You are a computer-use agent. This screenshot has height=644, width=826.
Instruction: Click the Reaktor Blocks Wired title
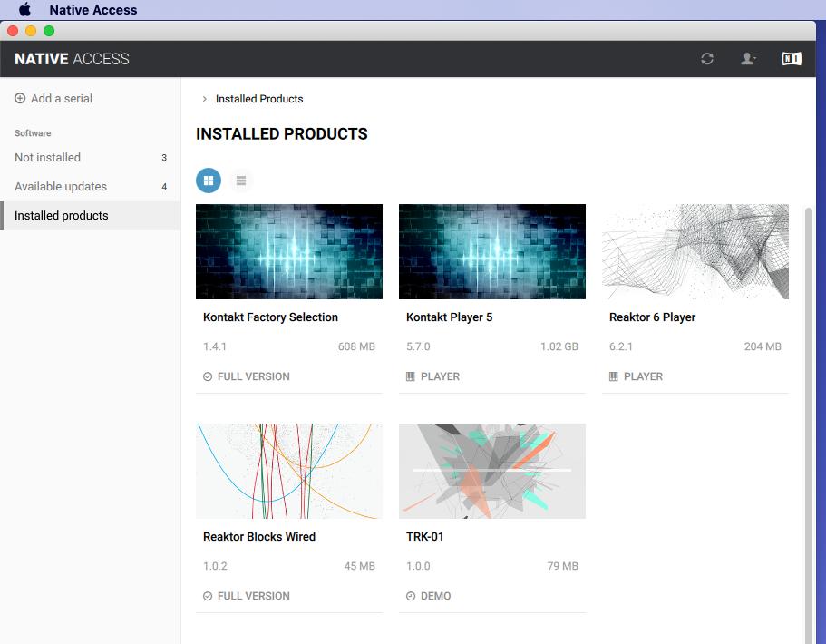[x=259, y=536]
